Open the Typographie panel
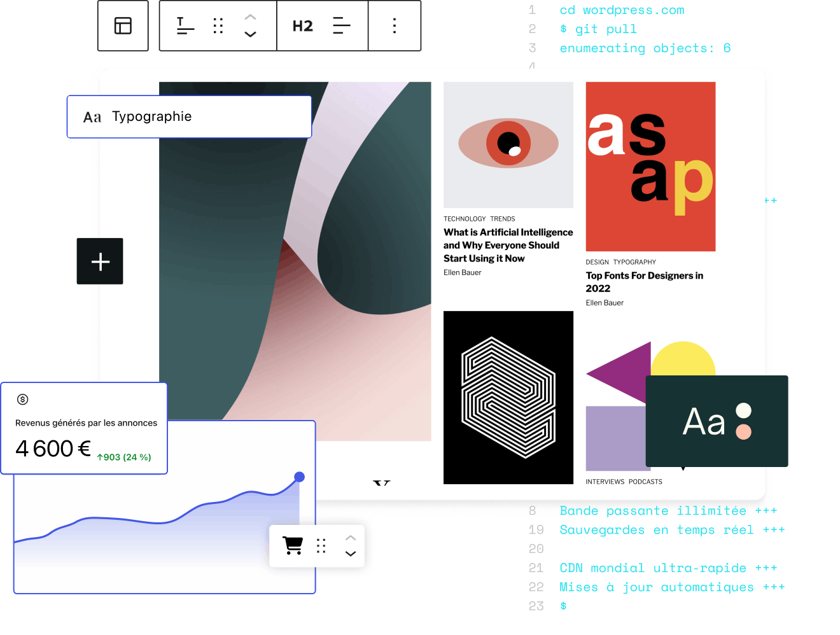 tap(189, 116)
